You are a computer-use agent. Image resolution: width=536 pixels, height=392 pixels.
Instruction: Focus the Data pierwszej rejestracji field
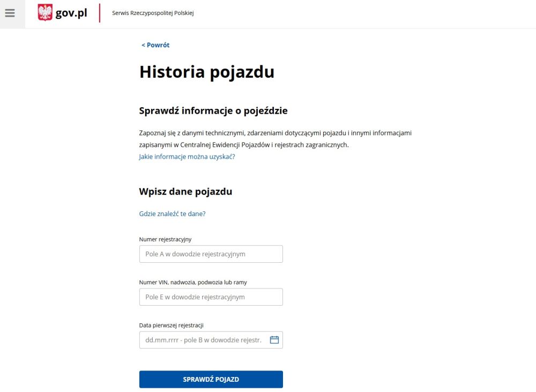[x=204, y=339]
